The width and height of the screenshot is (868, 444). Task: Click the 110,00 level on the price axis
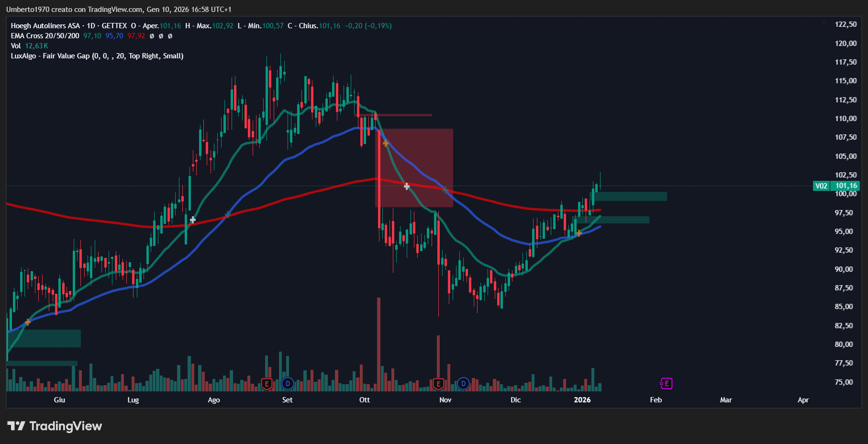[x=846, y=119]
